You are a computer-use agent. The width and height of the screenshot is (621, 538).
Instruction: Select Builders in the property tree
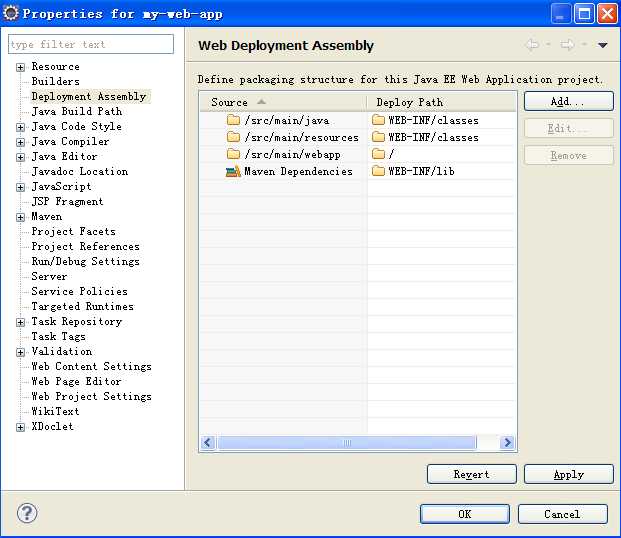pyautogui.click(x=55, y=81)
